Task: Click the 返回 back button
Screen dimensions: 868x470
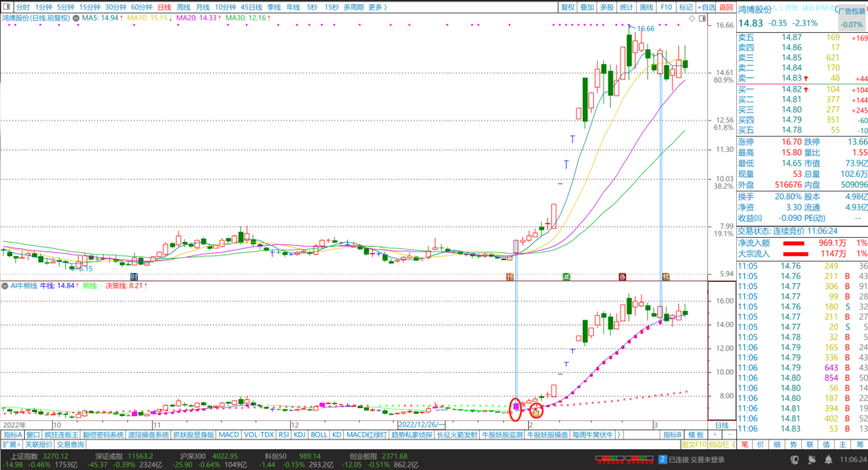Action: [x=726, y=7]
